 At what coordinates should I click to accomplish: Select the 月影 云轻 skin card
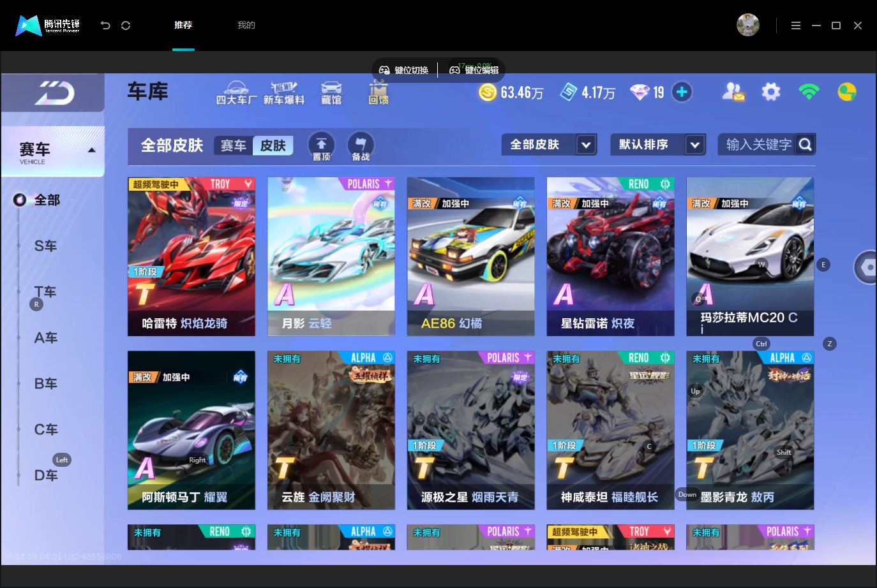pyautogui.click(x=331, y=256)
